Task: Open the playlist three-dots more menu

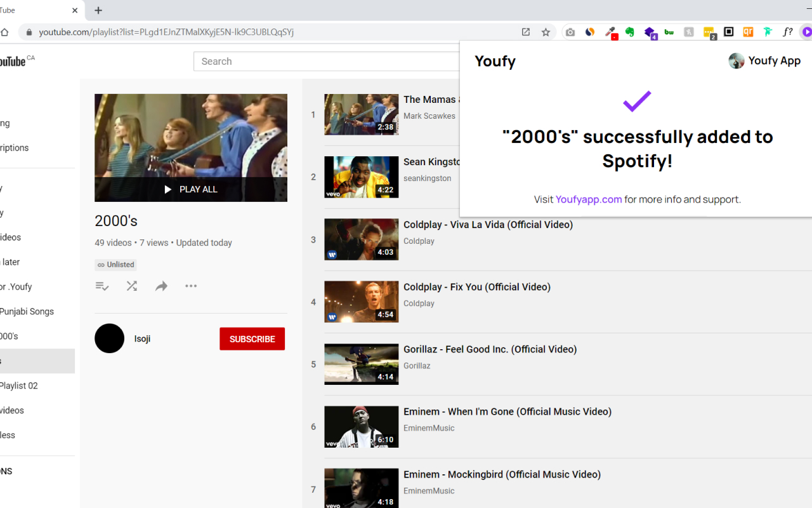Action: 191,286
